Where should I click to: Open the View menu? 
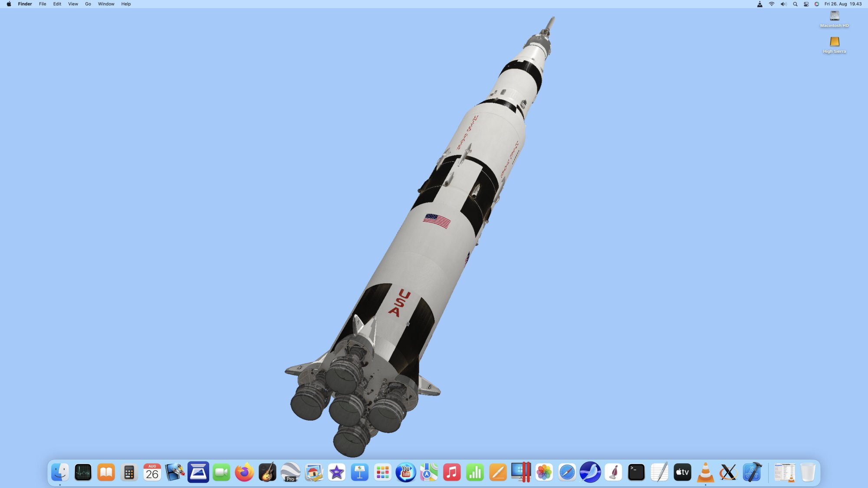pos(73,4)
